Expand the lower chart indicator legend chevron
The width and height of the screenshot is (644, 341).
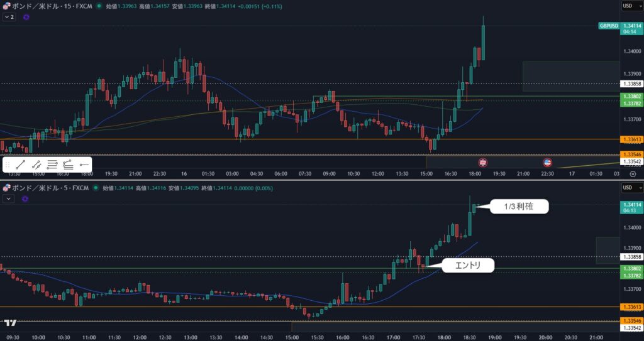pyautogui.click(x=9, y=198)
